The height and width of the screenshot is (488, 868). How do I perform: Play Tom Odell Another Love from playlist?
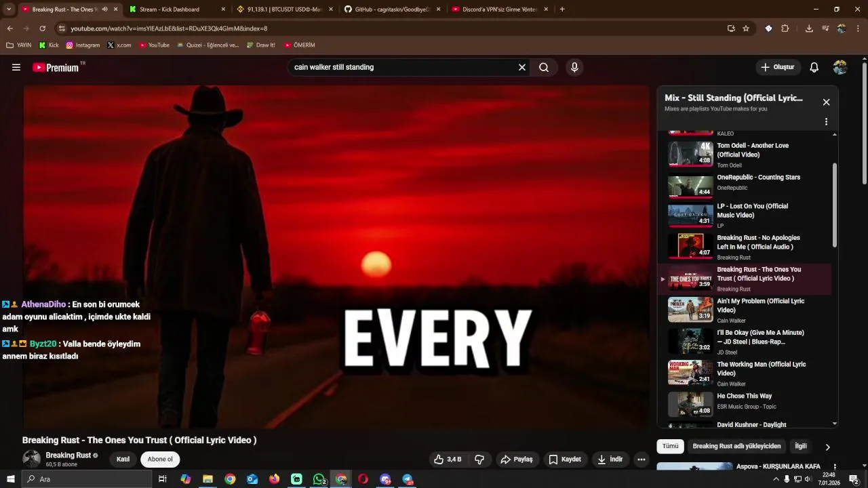[x=744, y=154]
